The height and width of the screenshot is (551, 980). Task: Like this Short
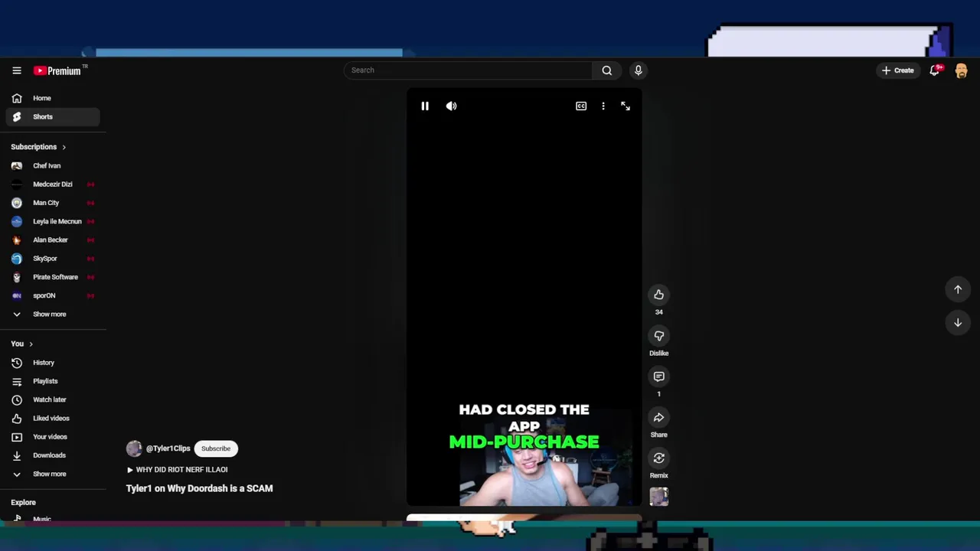[658, 295]
